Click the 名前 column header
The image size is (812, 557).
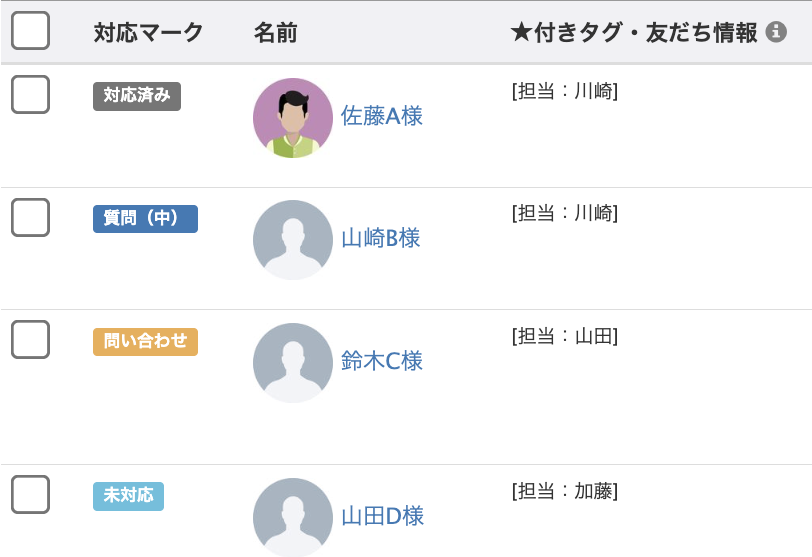tap(275, 33)
